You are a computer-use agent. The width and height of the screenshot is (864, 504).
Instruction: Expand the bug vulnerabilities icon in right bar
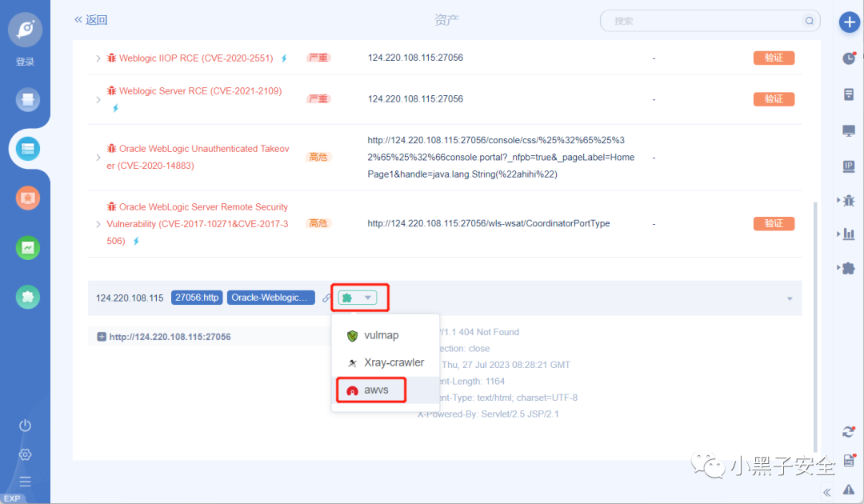click(848, 201)
